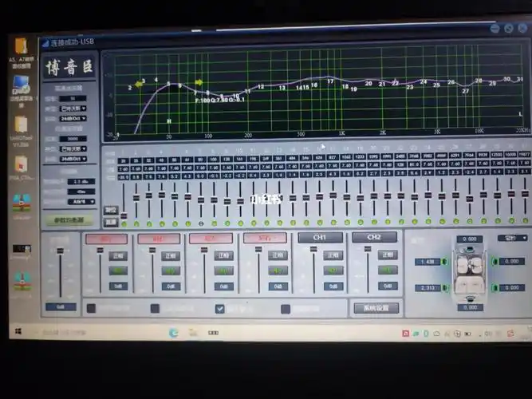Click the yellow right arrow on the EQ curve
Viewport: 532px width, 399px height.
(198, 83)
